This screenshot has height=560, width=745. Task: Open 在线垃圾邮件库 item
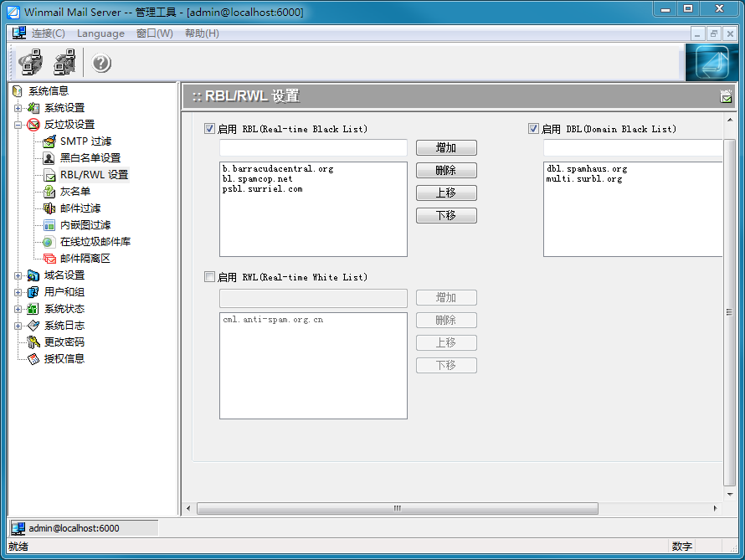pos(95,242)
